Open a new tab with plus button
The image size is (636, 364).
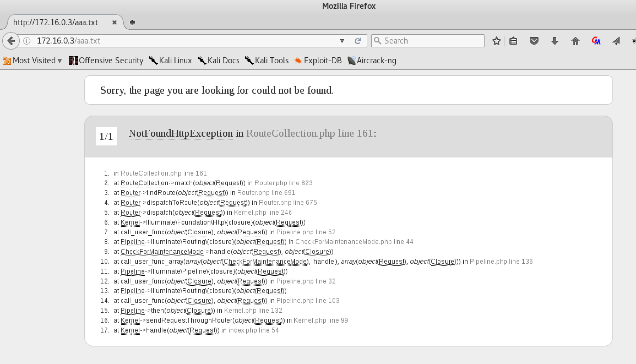(132, 22)
